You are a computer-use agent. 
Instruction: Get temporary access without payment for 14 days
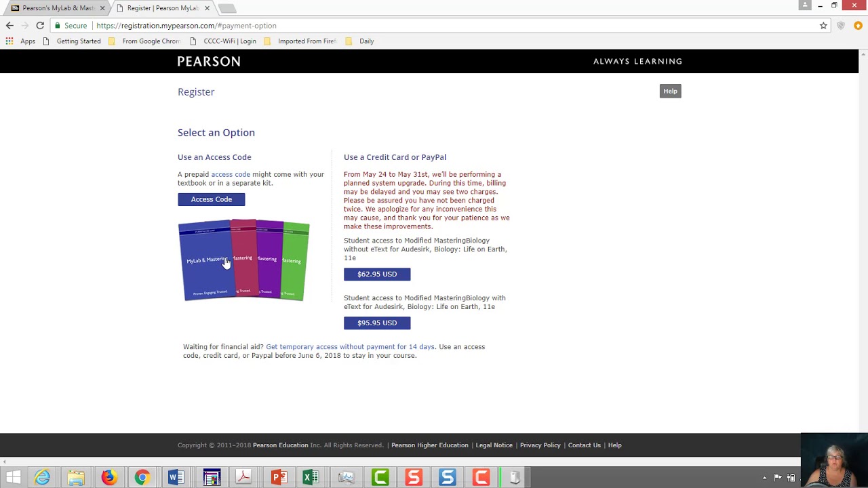click(350, 346)
